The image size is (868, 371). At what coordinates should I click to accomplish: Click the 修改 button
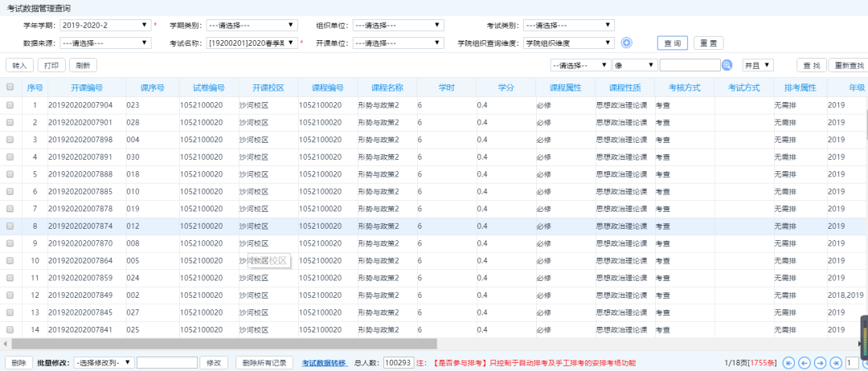point(214,363)
